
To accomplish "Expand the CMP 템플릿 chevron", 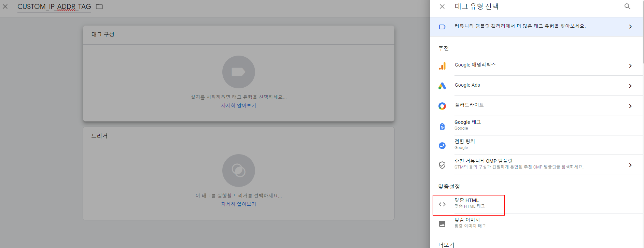I will click(630, 165).
